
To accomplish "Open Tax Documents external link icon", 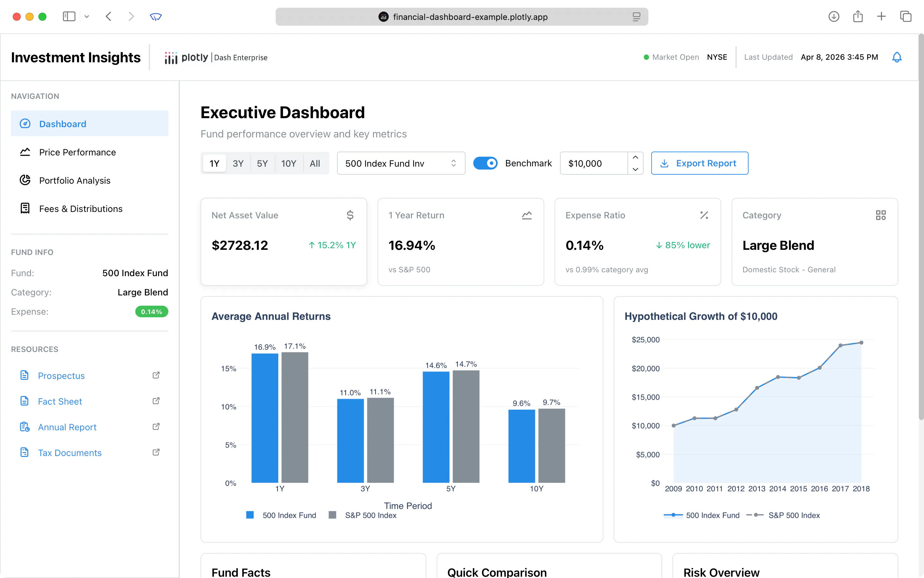I will tap(156, 452).
